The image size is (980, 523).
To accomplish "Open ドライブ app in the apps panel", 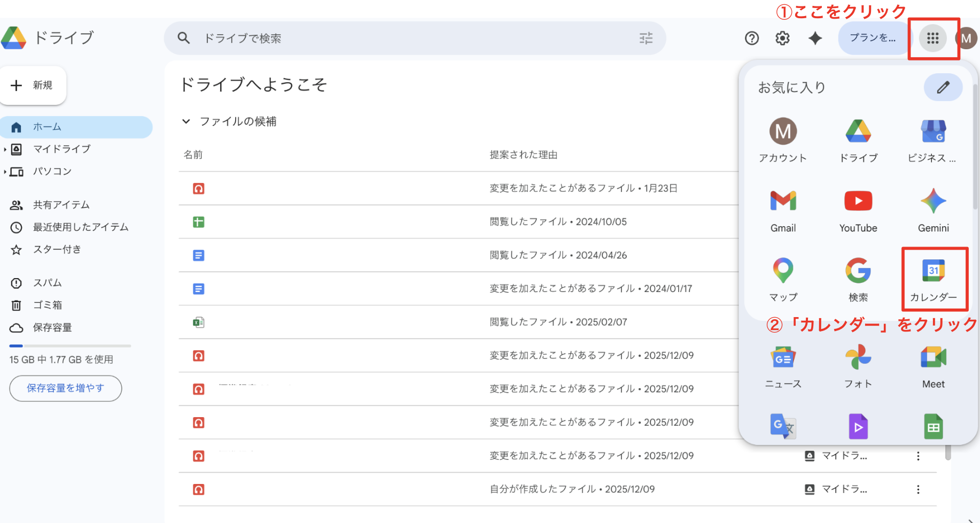I will point(858,141).
